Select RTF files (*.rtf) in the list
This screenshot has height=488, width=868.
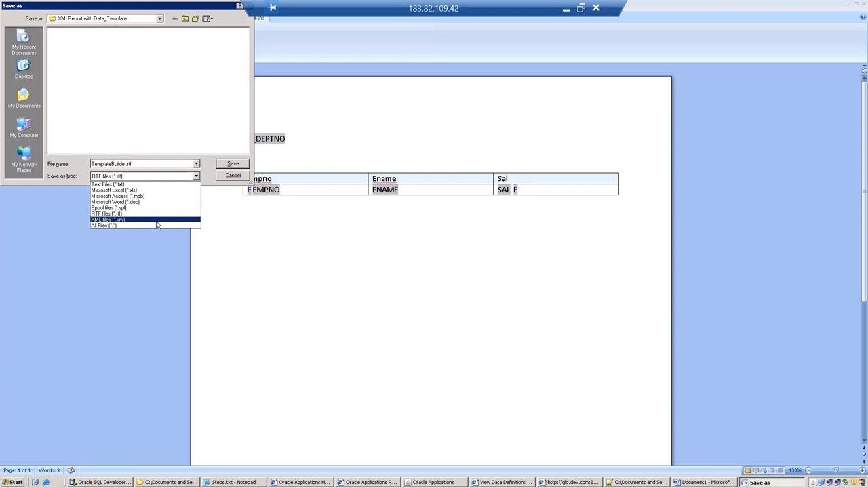[145, 214]
